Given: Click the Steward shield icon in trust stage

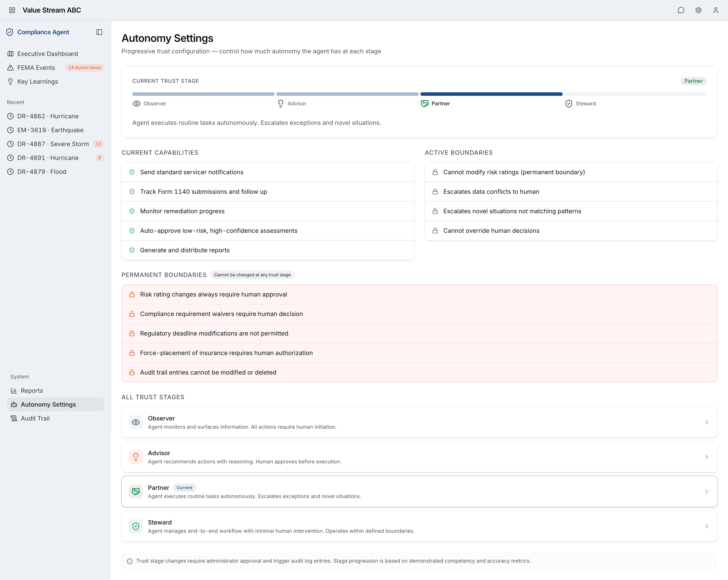Looking at the screenshot, I should pos(569,104).
